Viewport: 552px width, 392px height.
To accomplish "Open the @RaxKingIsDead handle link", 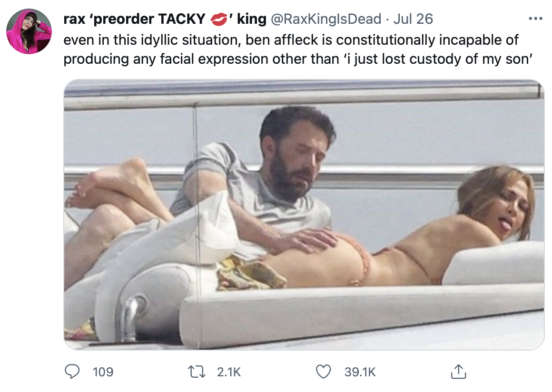I will tap(325, 19).
